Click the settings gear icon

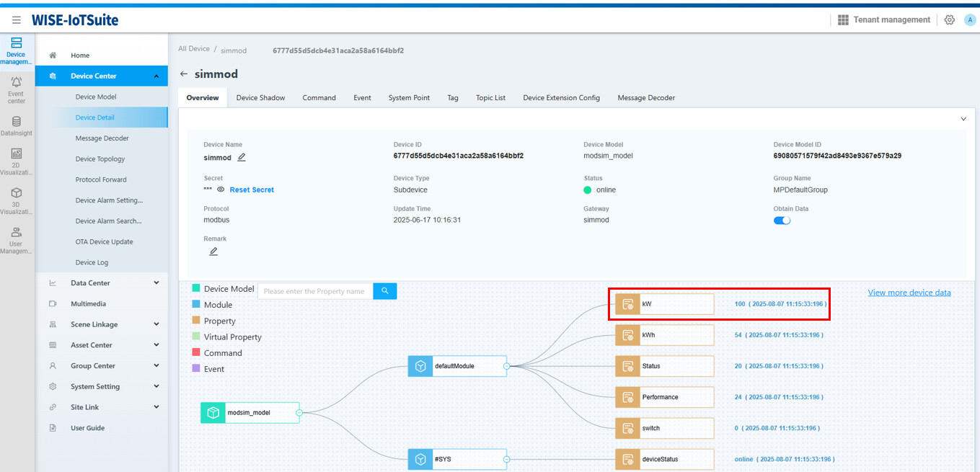pos(949,20)
